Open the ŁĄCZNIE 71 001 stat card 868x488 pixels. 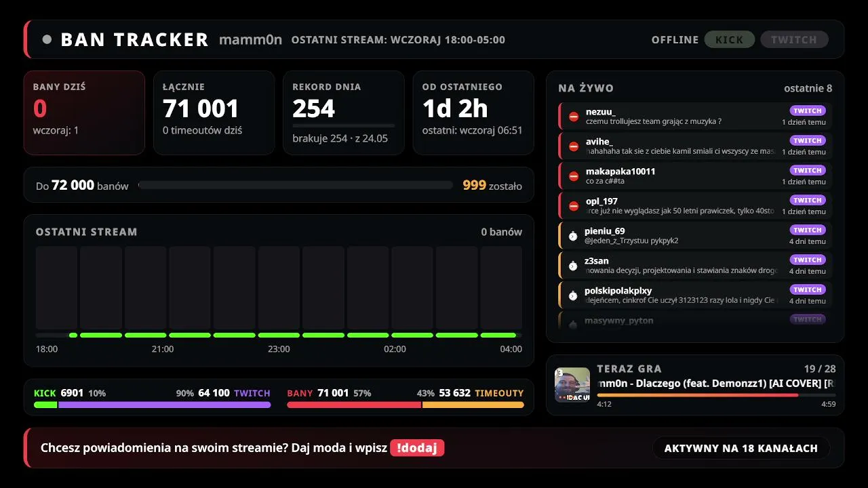214,113
